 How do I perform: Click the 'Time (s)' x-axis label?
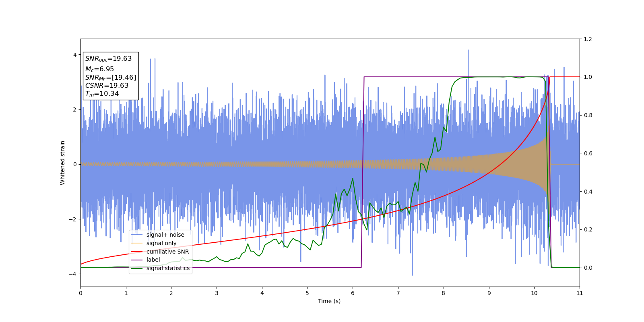pos(329,301)
